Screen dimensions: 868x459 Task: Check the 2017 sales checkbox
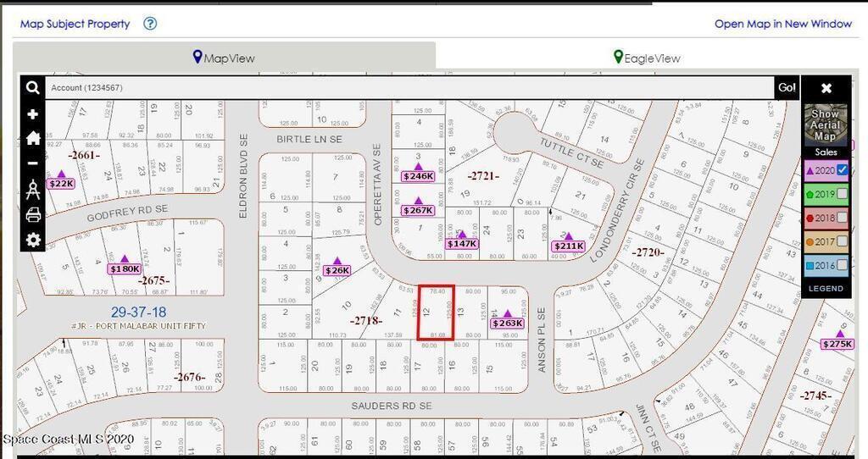[842, 241]
